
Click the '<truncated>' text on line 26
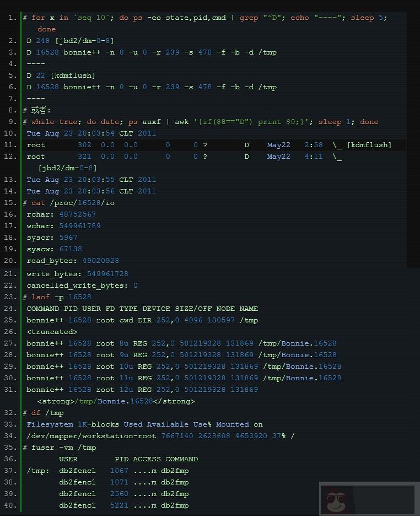52,332
